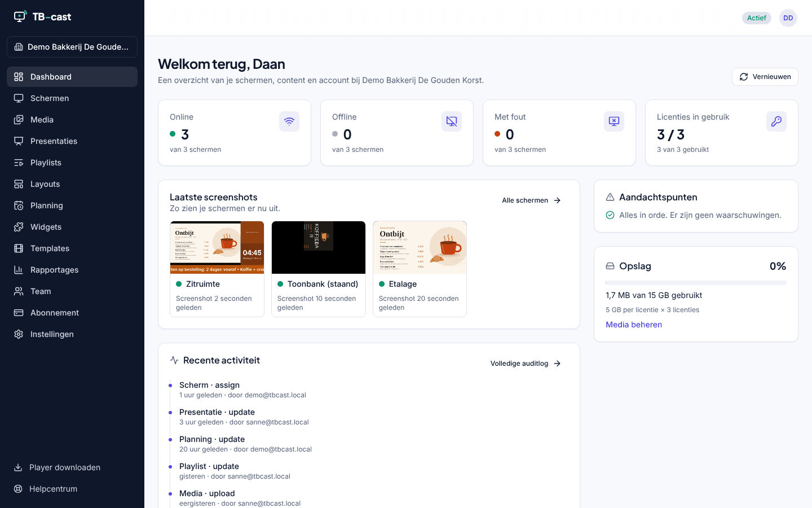Click the '1,7 MB van 15 GB gebruikt' text
Image resolution: width=812 pixels, height=508 pixels.
click(654, 295)
